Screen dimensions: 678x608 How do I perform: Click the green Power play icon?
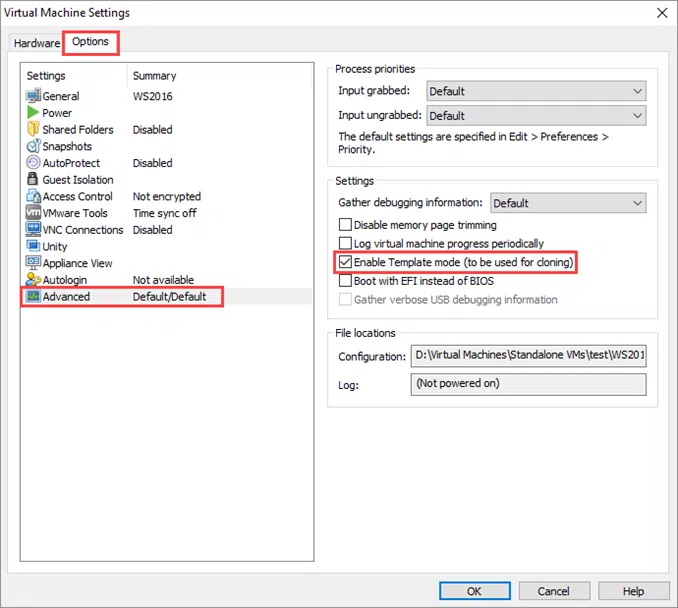tap(33, 112)
